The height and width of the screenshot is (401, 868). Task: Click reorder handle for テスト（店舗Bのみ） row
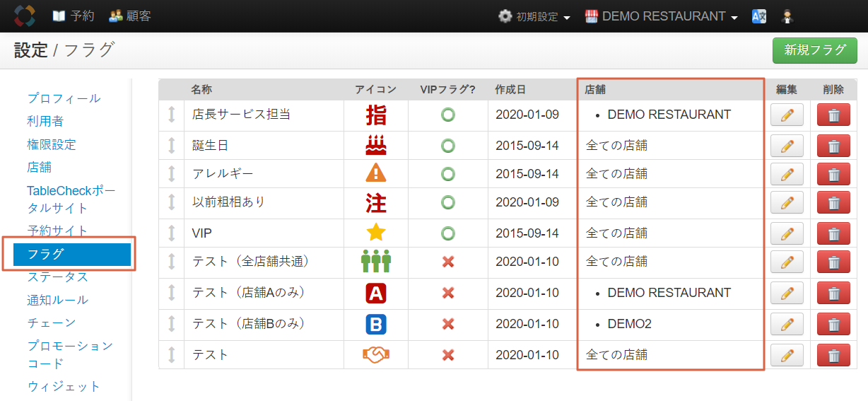pos(171,324)
